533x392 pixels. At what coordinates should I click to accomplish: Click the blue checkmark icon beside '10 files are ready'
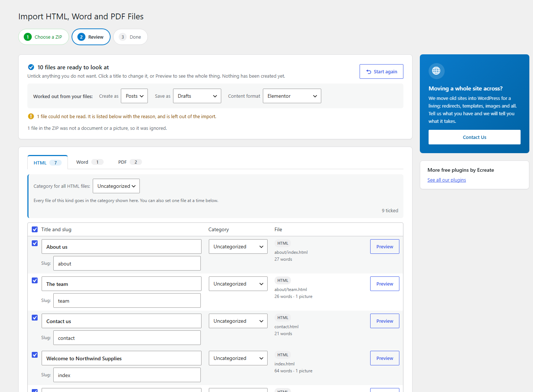31,67
